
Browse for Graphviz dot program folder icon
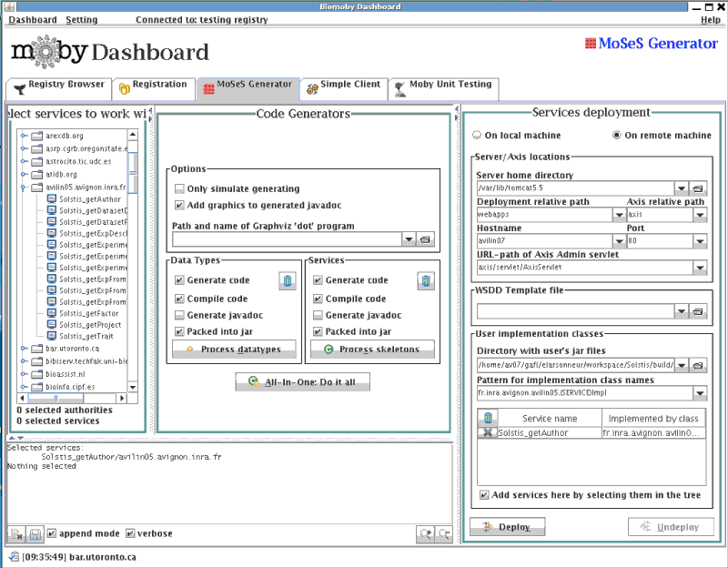[424, 239]
